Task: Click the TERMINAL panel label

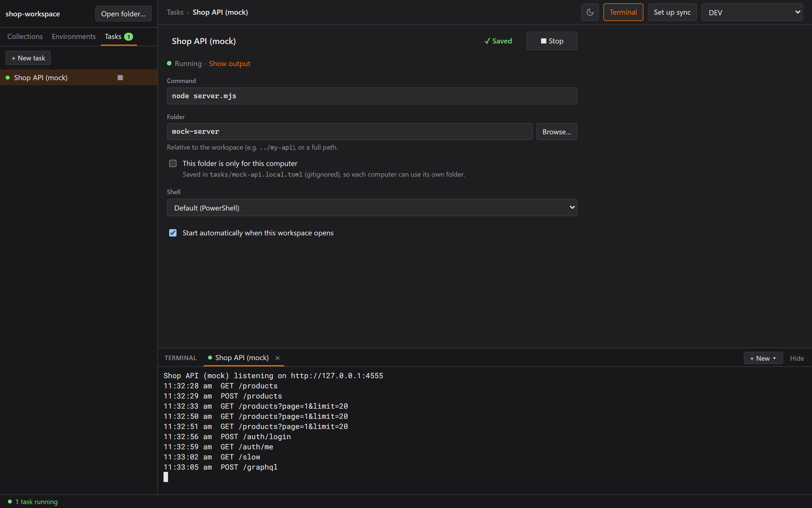Action: (180, 358)
